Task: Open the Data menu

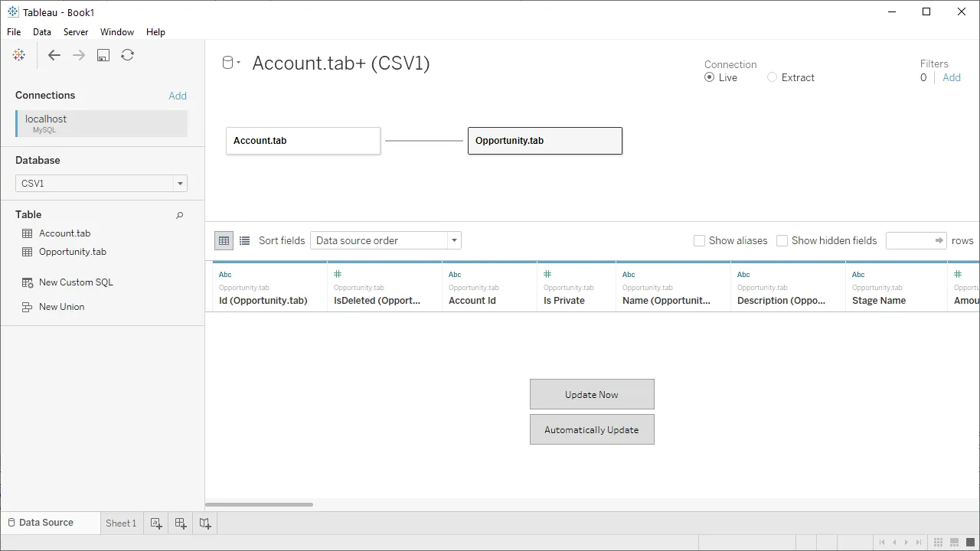Action: (x=41, y=32)
